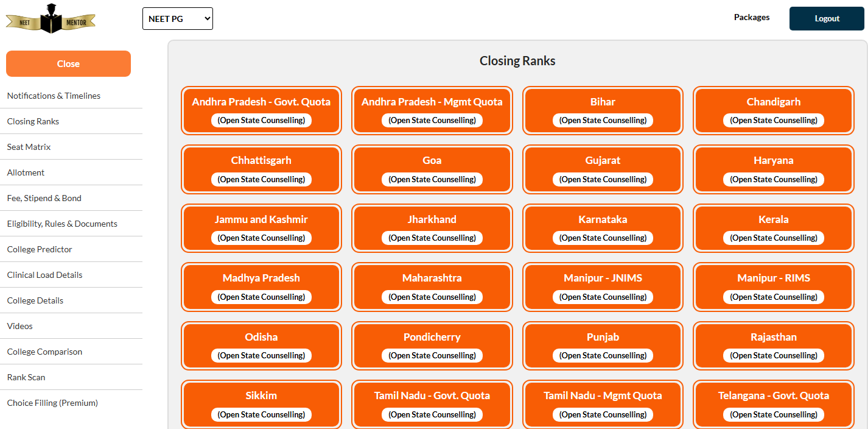Screen dimensions: 868x429
Task: Select Closing Ranks in sidebar
Action: 33,121
